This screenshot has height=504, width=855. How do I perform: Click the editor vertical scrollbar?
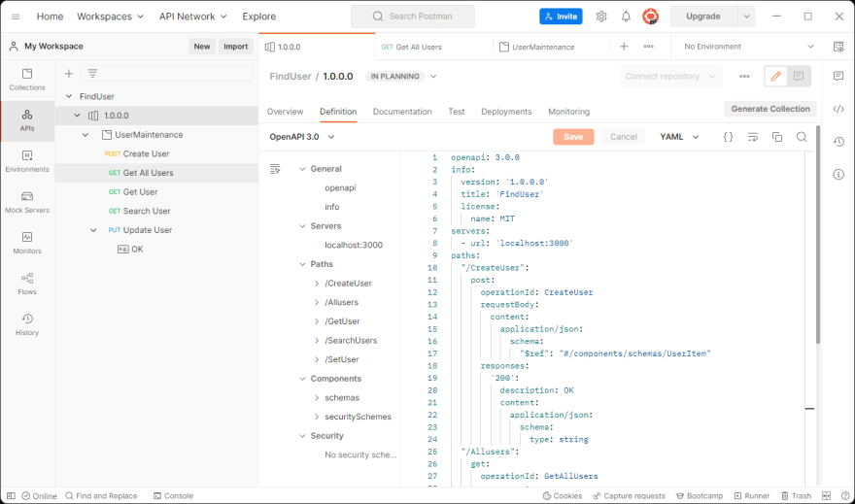pos(817,234)
